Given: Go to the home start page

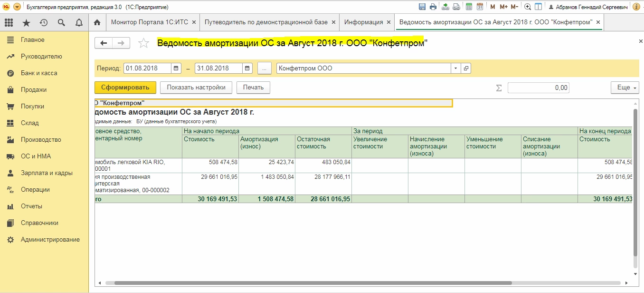Looking at the screenshot, I should tap(97, 22).
